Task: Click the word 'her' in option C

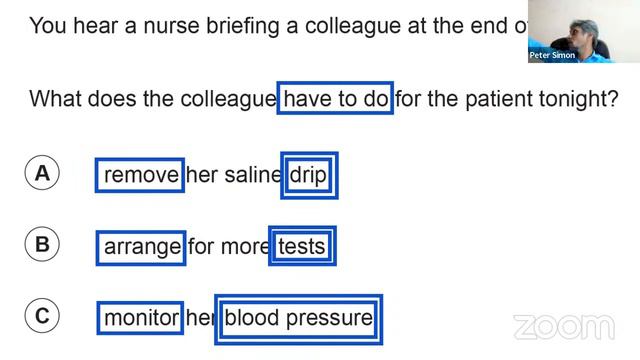Action: [200, 318]
